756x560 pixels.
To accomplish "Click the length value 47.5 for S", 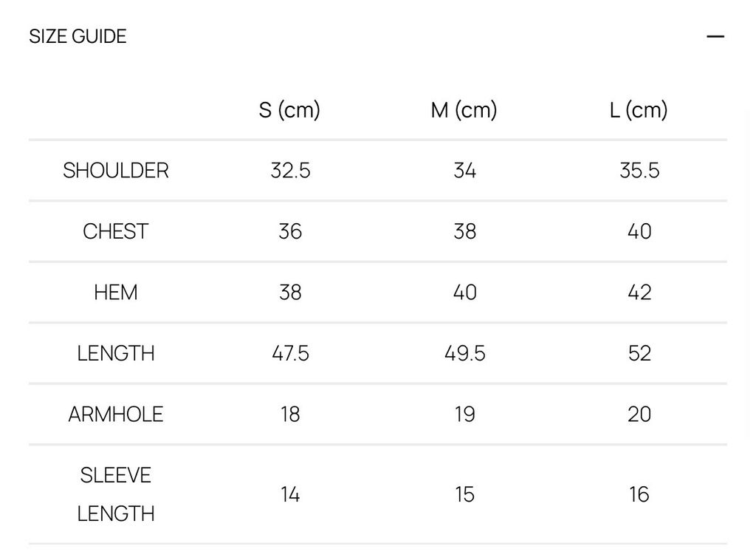I will 290,354.
